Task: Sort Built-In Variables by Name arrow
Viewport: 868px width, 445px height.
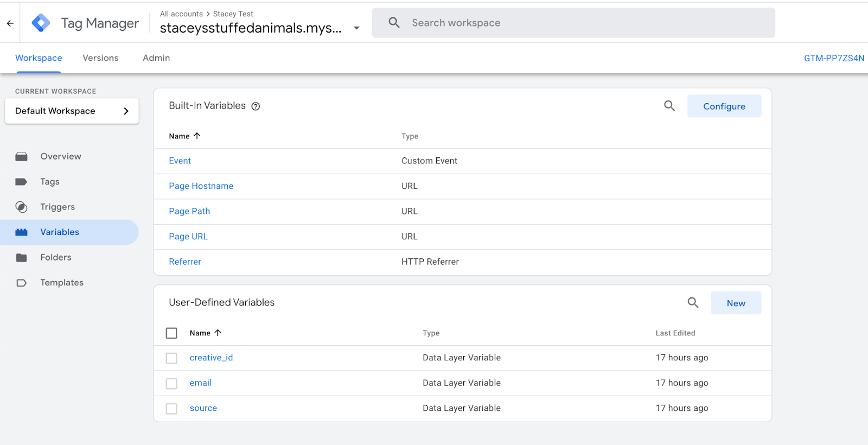Action: coord(197,136)
